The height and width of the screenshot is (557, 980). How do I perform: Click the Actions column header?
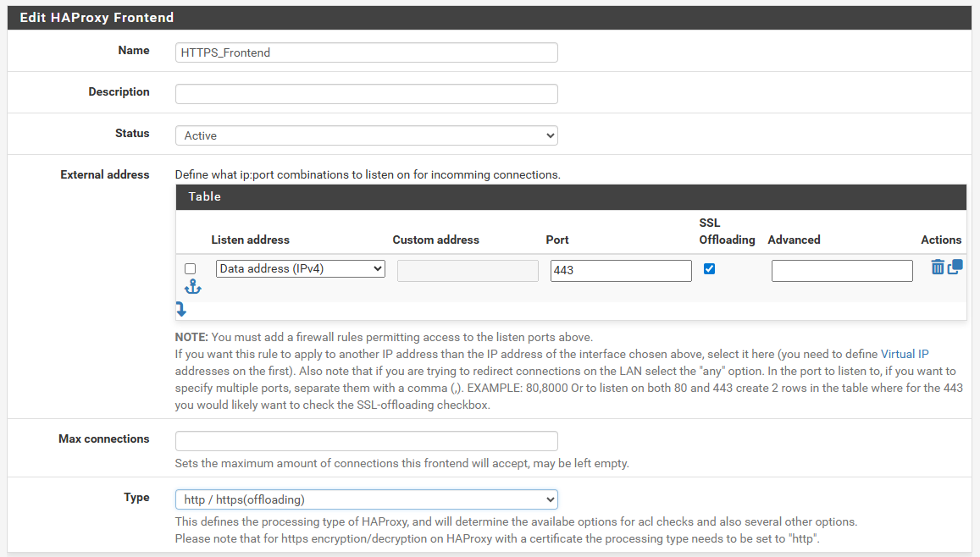[941, 240]
